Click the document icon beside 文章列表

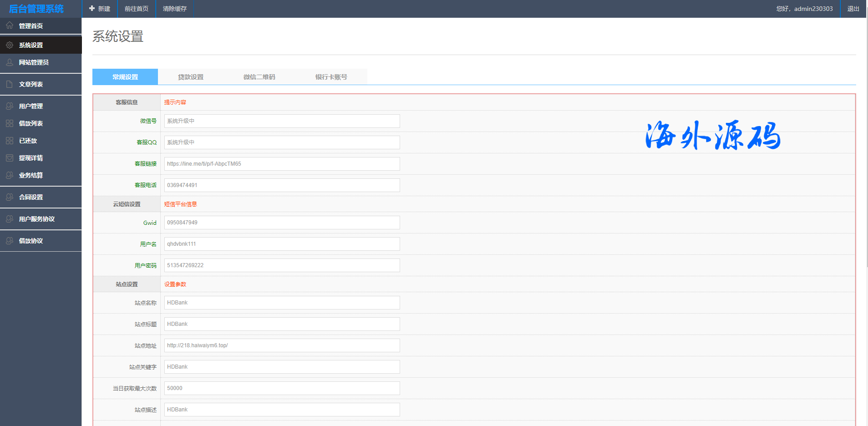point(10,84)
